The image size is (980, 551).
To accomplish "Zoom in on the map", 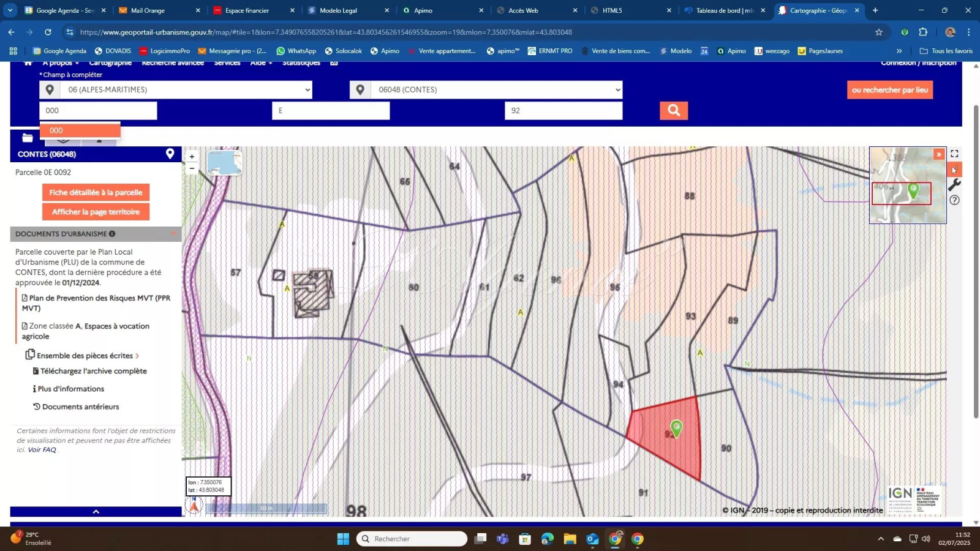I will pyautogui.click(x=192, y=157).
